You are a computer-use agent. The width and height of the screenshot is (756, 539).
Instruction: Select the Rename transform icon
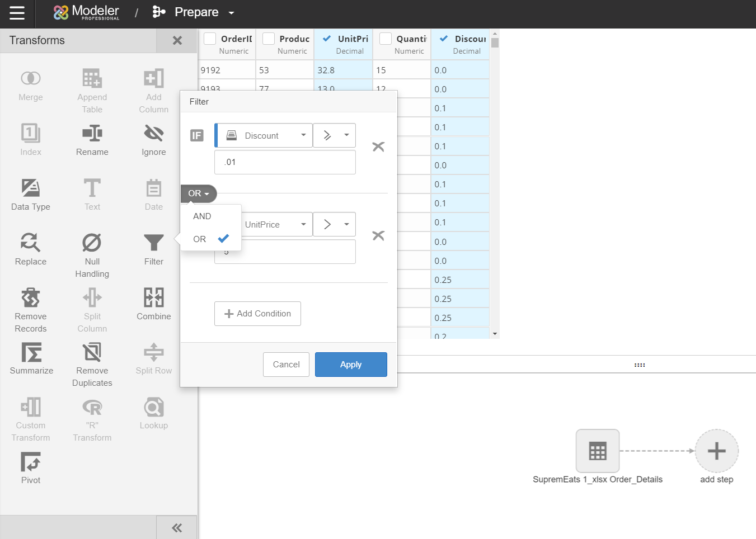click(x=92, y=134)
